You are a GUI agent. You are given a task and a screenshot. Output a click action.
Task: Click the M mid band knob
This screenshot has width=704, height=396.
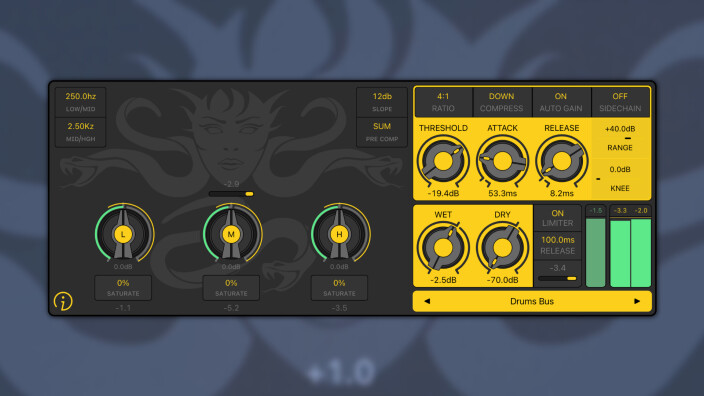[231, 233]
